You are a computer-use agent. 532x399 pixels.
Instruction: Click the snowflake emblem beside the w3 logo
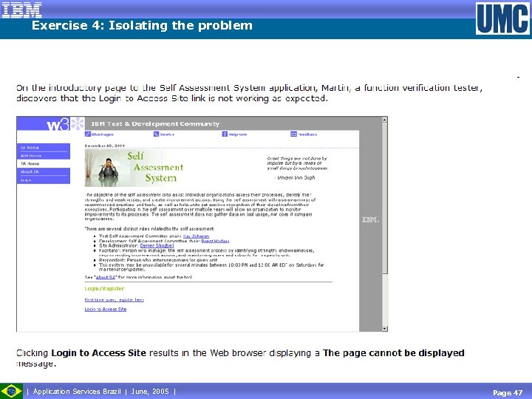(78, 124)
